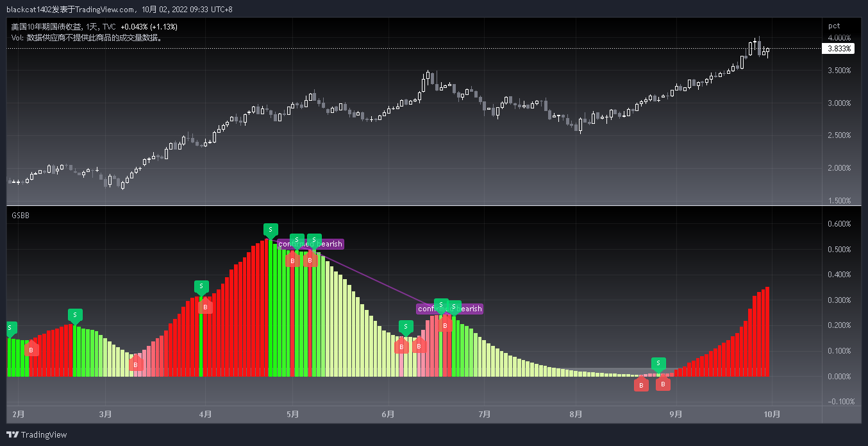The image size is (868, 446).
Task: Click the 1.500% price axis label
Action: 839,201
